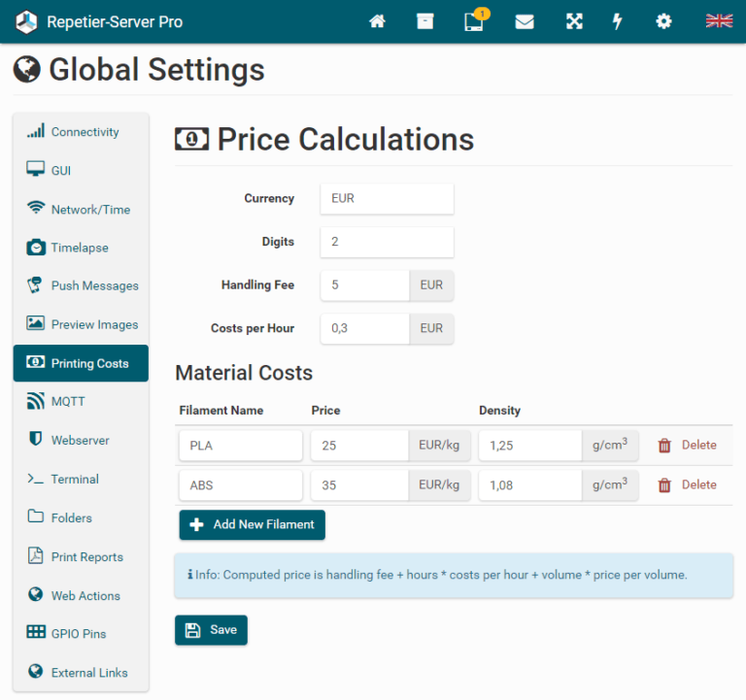This screenshot has height=700, width=746.
Task: Click the Handling Fee value field
Action: click(364, 285)
